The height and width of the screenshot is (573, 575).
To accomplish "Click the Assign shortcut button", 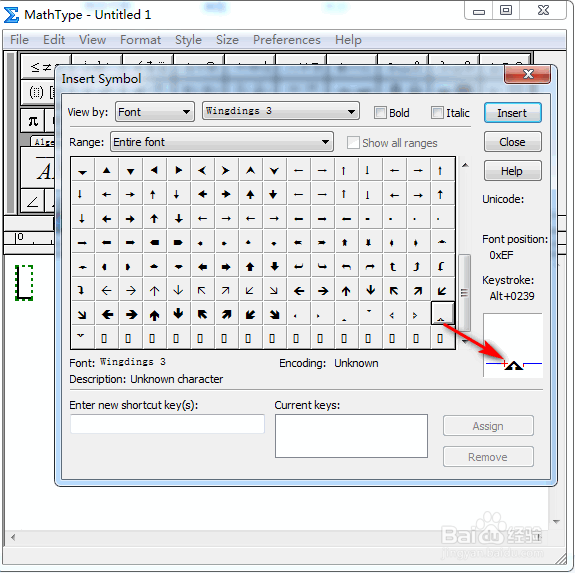I will pos(488,426).
